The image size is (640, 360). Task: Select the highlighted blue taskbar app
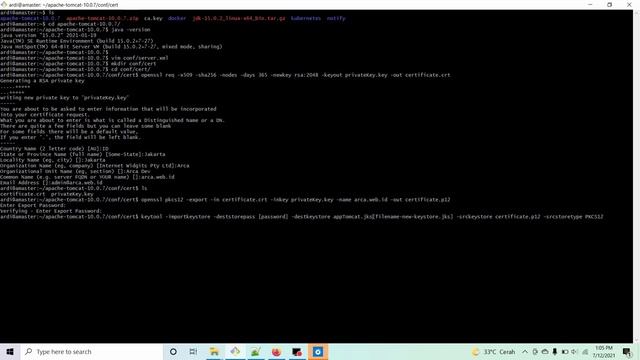pos(318,351)
